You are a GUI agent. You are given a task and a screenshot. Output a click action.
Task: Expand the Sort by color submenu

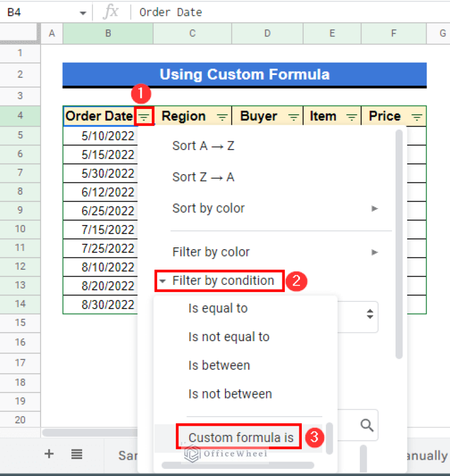(x=375, y=208)
